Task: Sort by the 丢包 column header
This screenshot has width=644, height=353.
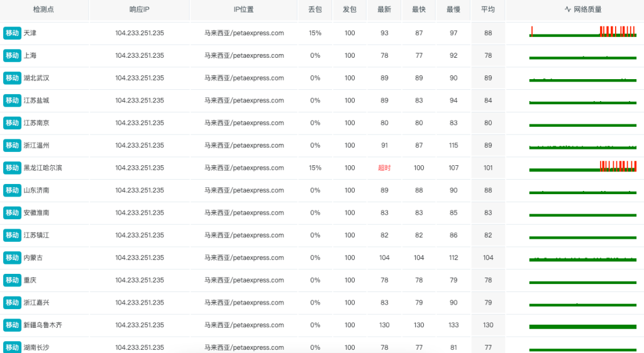Action: pos(315,10)
